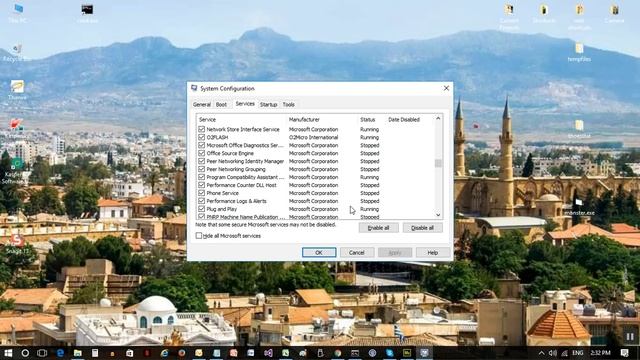Screen dimensions: 640x360
Task: Click the services list scroll-up arrow
Action: tap(438, 119)
